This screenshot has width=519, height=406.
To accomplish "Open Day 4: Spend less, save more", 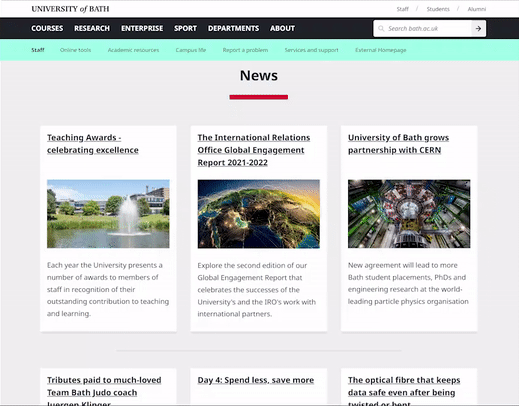I will coord(256,380).
